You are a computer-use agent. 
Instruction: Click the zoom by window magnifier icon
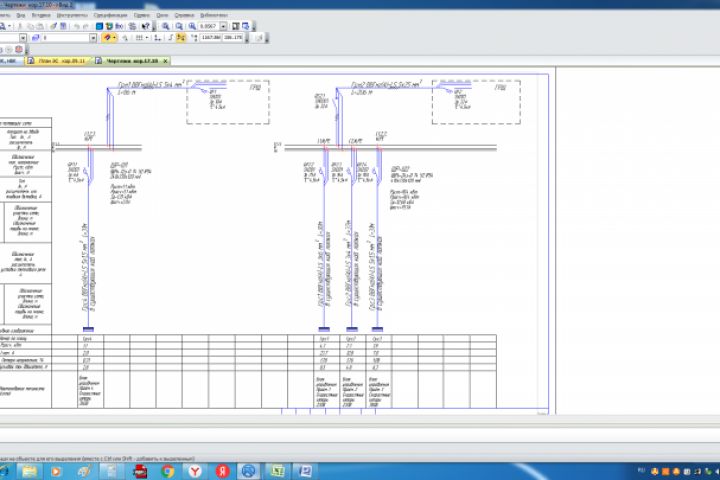pos(179,26)
